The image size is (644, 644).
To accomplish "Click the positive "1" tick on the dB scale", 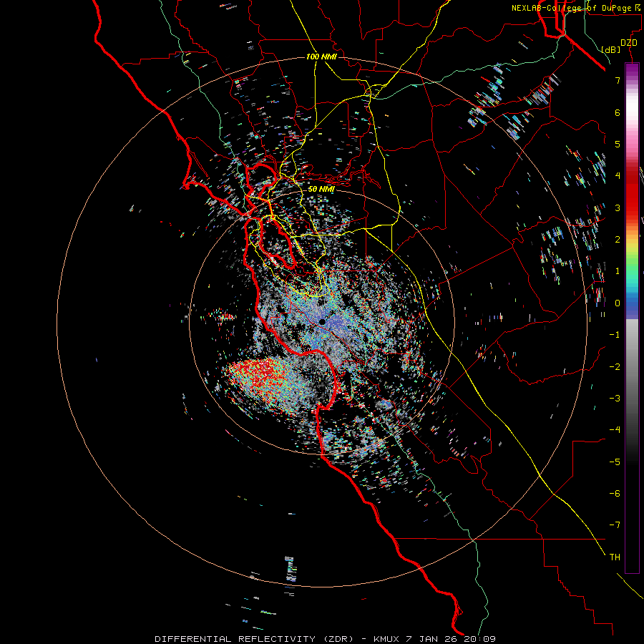I will click(618, 271).
